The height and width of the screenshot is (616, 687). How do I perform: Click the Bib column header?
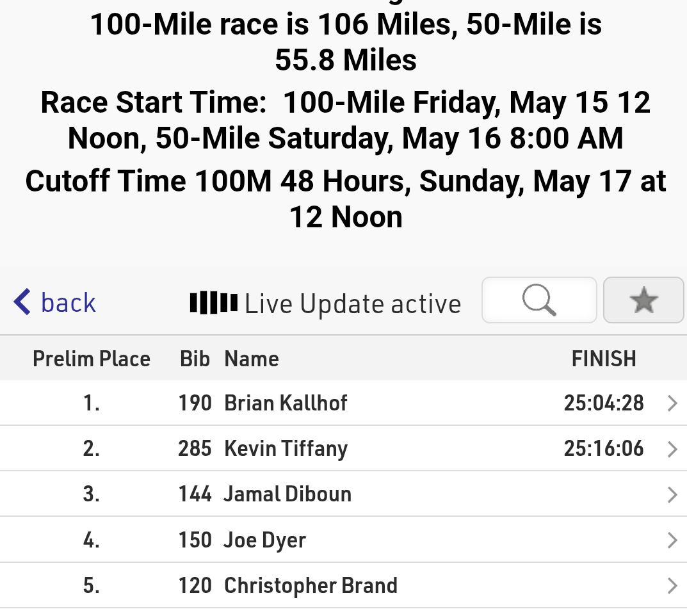point(195,359)
